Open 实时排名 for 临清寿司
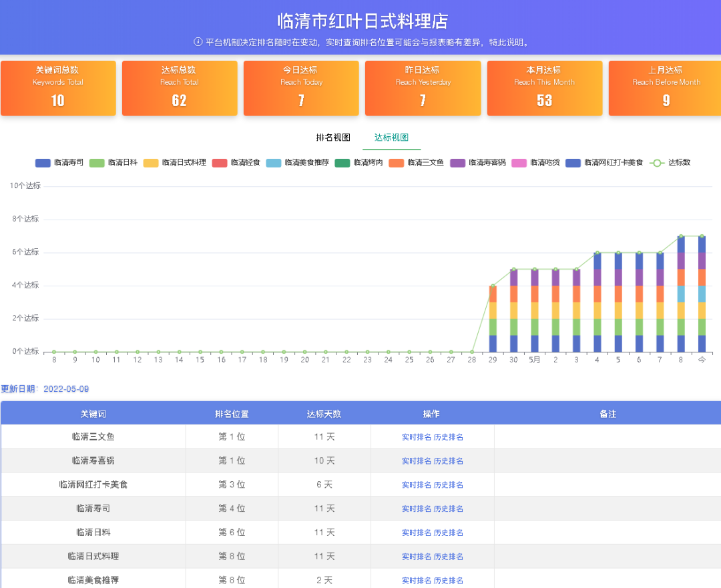This screenshot has height=588, width=721. (417, 509)
